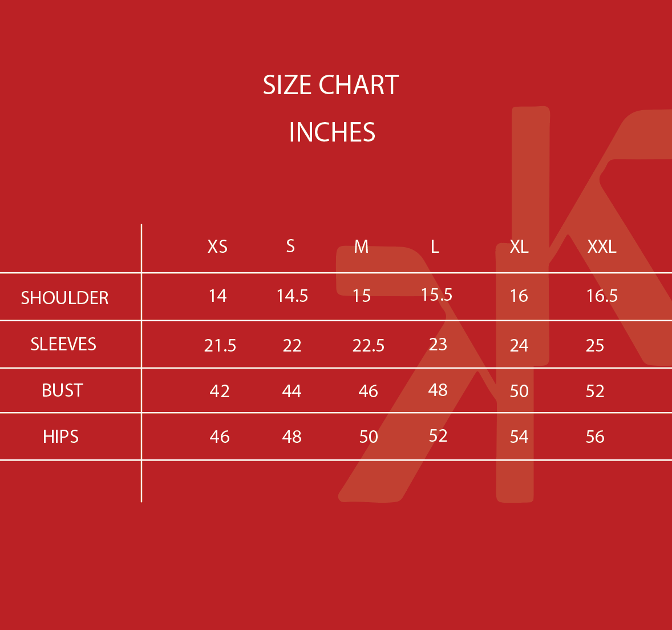The height and width of the screenshot is (630, 672).
Task: Click sleeves value 21.5 for XS
Action: (220, 345)
